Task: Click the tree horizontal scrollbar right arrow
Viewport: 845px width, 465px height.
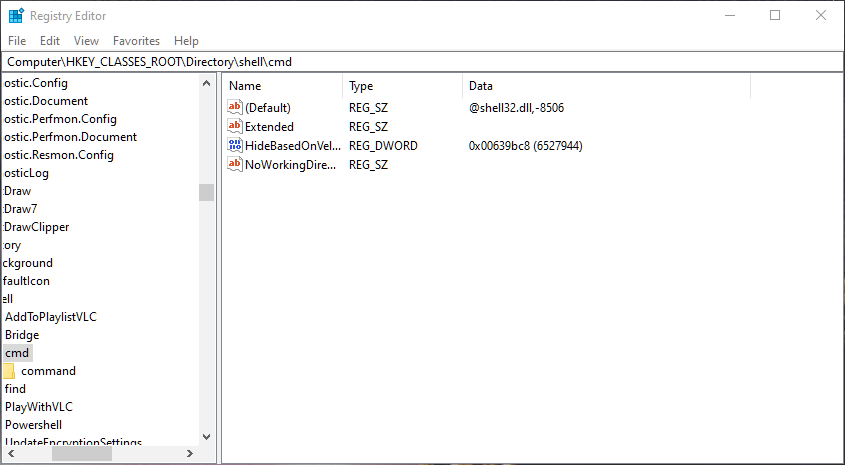Action: pyautogui.click(x=190, y=454)
